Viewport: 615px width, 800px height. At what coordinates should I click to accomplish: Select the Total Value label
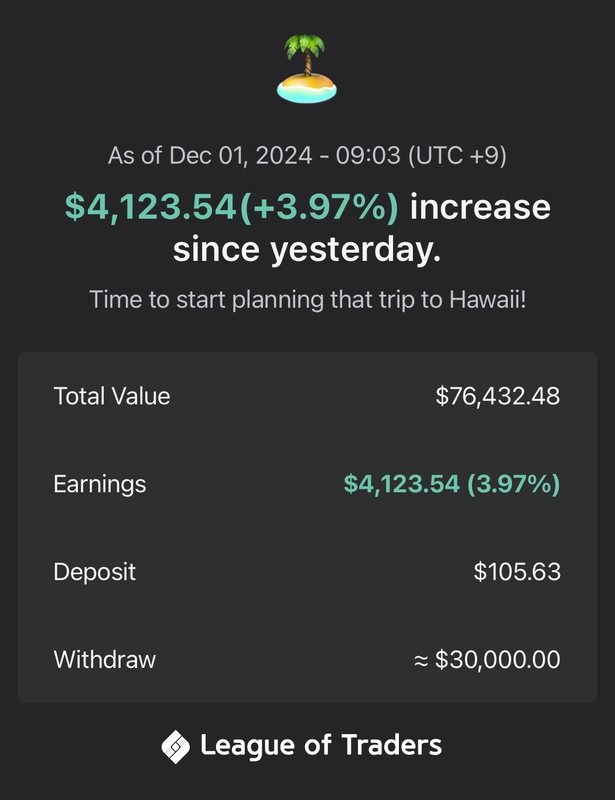(112, 396)
